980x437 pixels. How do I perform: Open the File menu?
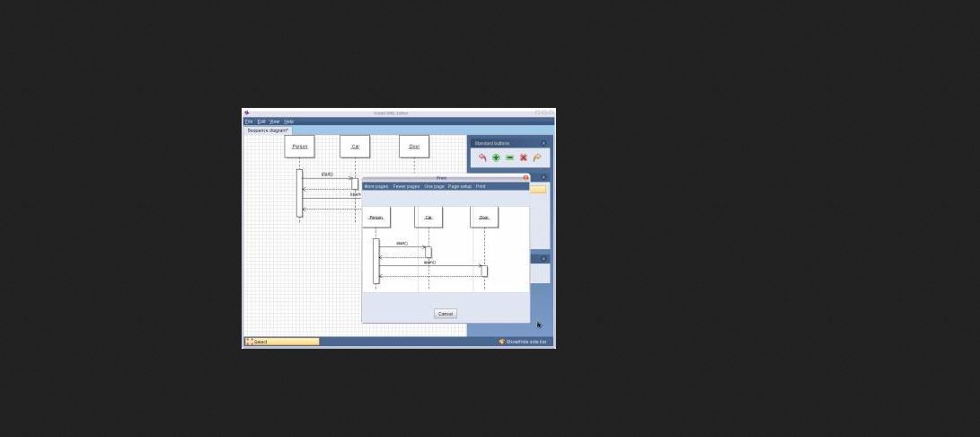[x=249, y=121]
